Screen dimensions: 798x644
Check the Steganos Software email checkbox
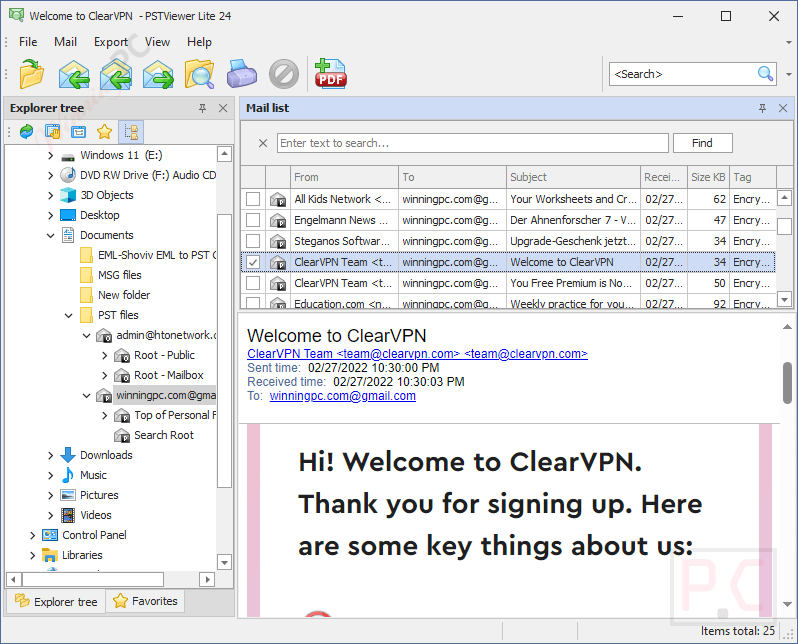[253, 241]
